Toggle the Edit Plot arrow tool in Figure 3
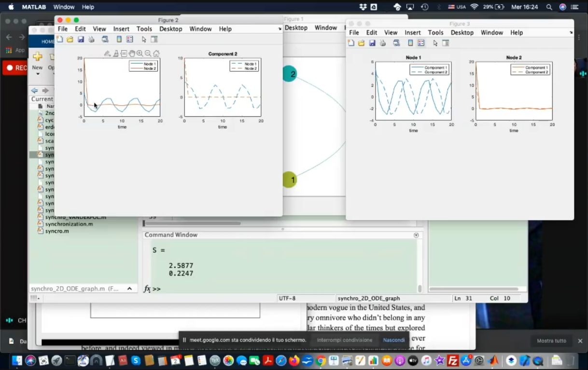 pos(435,43)
